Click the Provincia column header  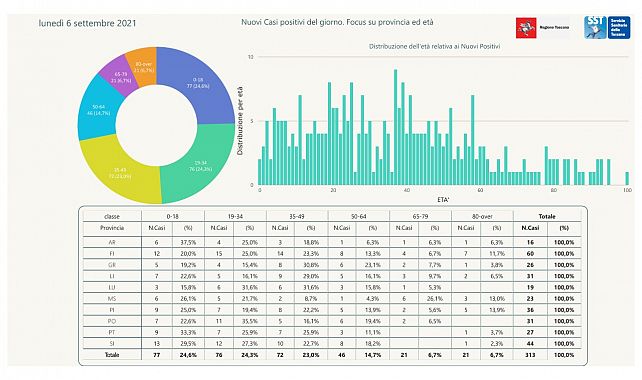click(x=112, y=228)
